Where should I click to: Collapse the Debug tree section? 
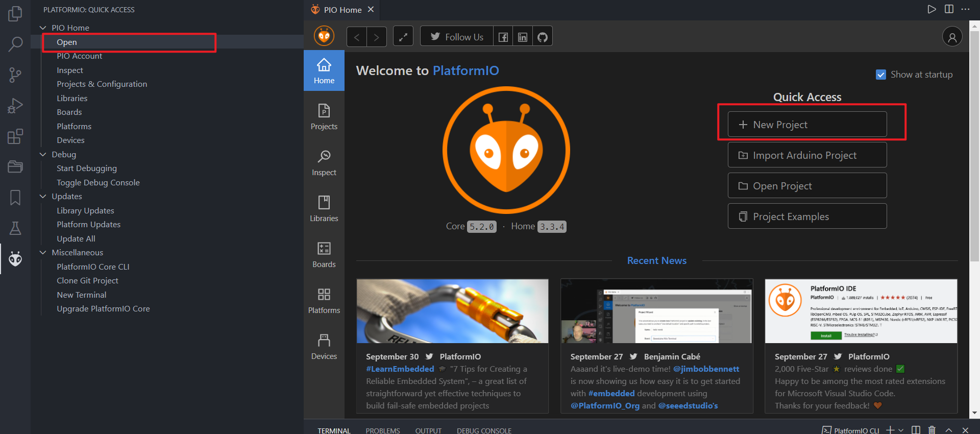point(43,154)
